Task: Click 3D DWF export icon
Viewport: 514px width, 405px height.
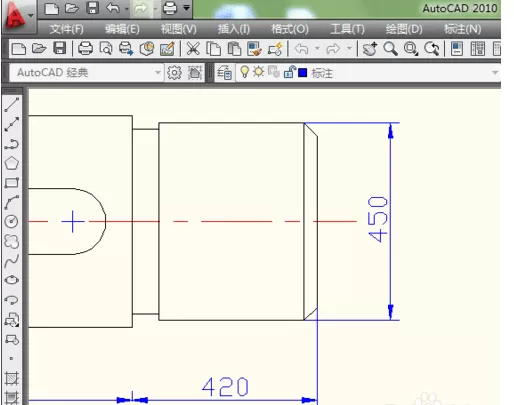Action: click(147, 49)
